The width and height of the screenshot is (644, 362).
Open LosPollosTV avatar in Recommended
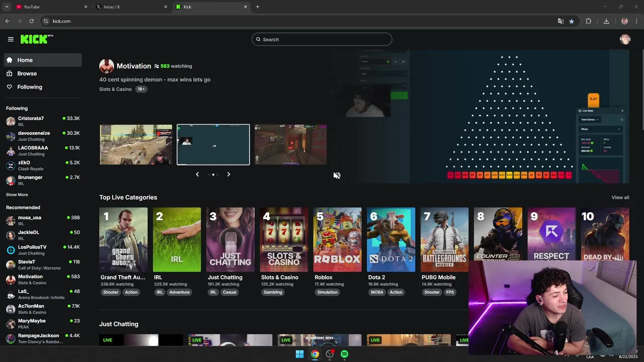(11, 250)
